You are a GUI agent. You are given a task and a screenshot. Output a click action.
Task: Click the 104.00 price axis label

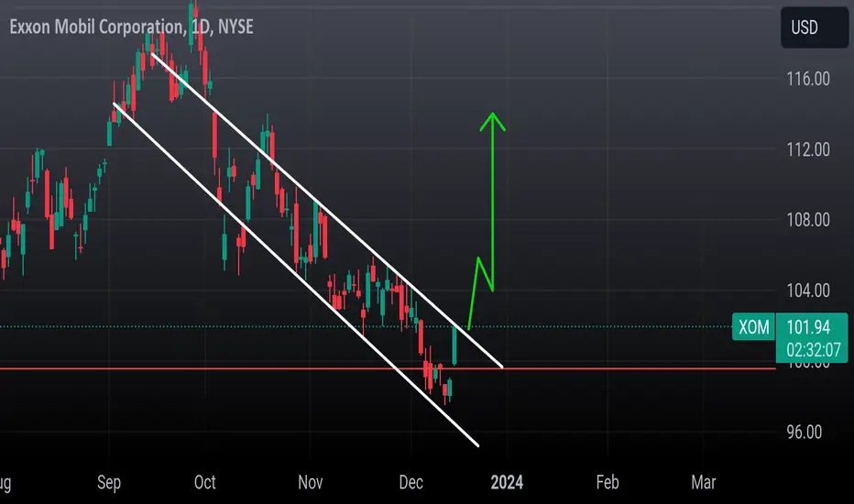coord(808,290)
